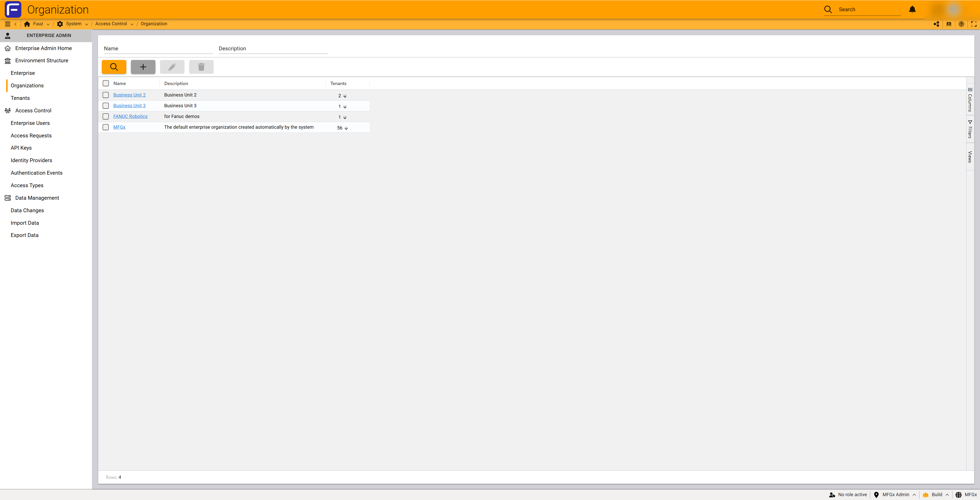Go to Enterprise Admin Home
Screen dimensions: 980x500
(43, 48)
